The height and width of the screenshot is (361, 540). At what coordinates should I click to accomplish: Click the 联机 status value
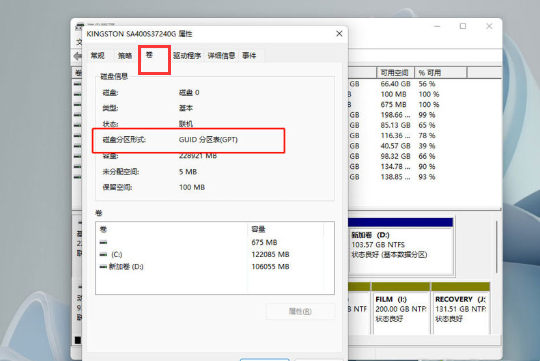[x=186, y=124]
